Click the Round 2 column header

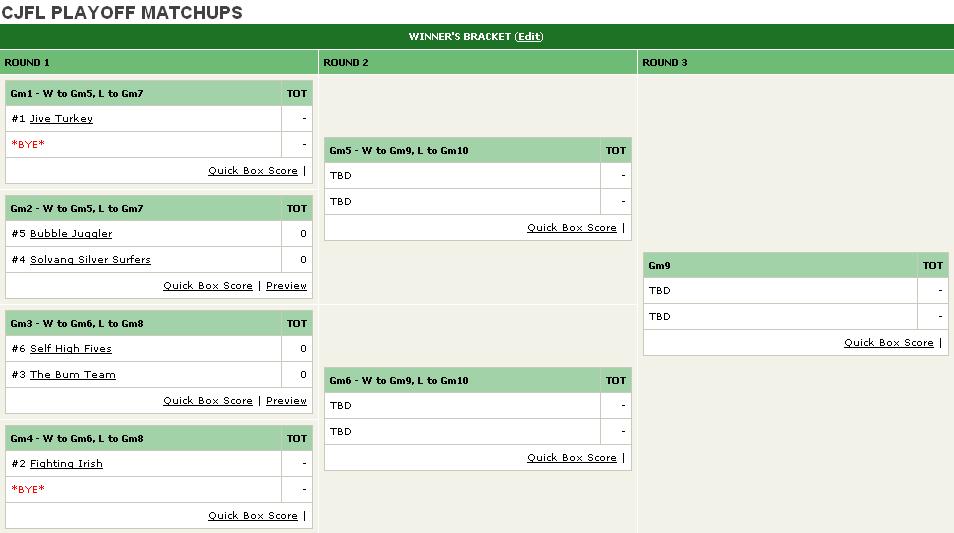(478, 62)
